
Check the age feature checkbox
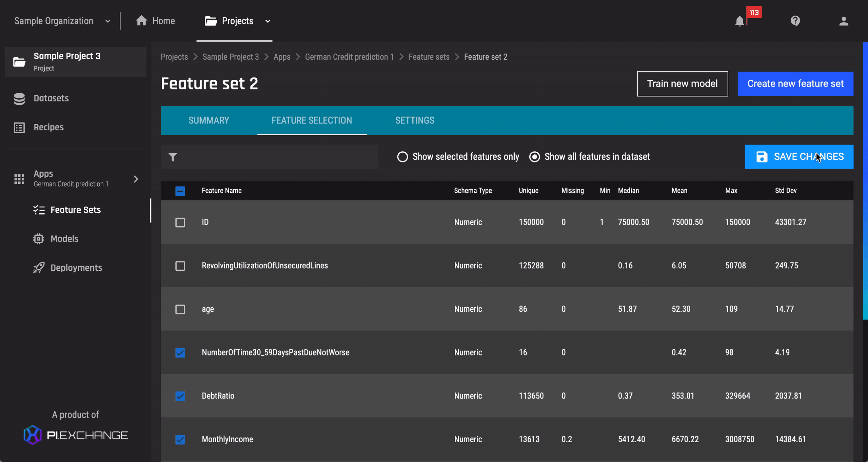(180, 309)
